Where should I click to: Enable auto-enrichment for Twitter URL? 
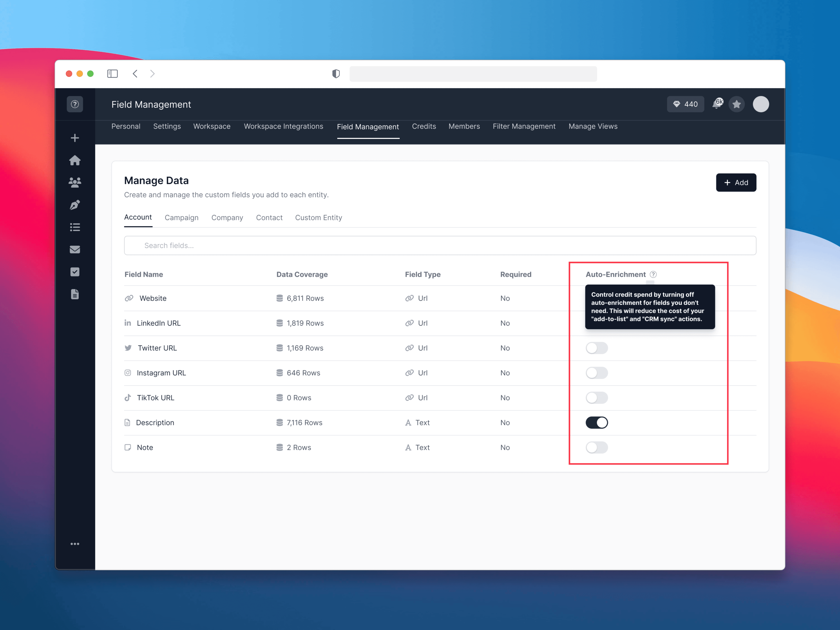(597, 348)
